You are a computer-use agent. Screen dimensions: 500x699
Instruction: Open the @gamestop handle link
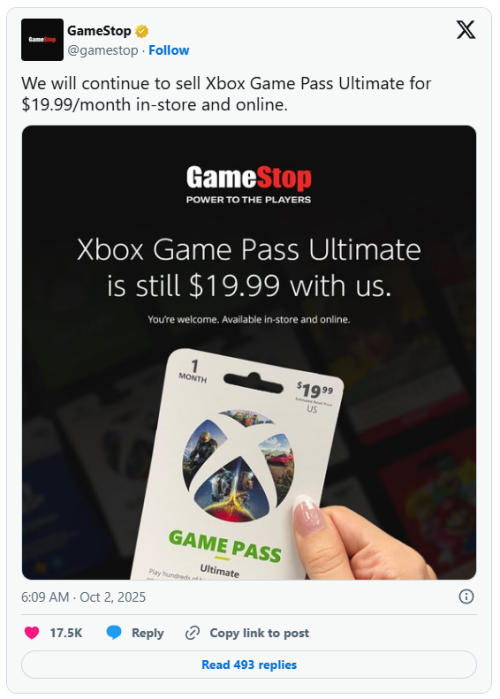pyautogui.click(x=102, y=50)
